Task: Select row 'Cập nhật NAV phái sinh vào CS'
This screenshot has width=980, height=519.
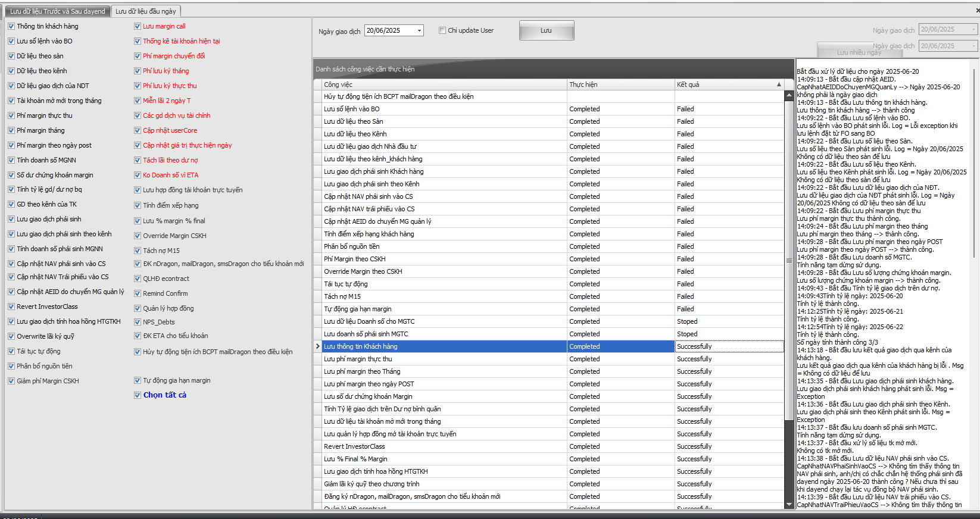Action: pos(548,196)
